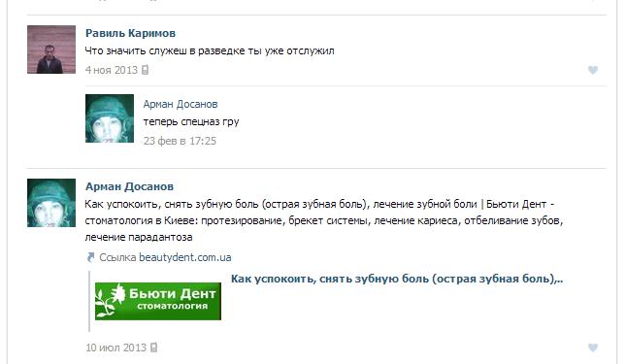
Task: Click the mobile device icon beside 10 июл 2013
Action: [x=153, y=347]
